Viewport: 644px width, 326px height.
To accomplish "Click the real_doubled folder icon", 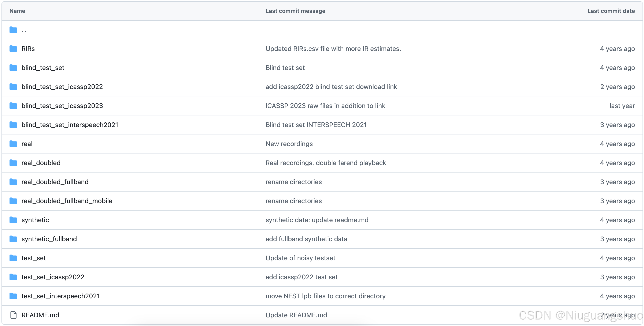I will point(13,163).
